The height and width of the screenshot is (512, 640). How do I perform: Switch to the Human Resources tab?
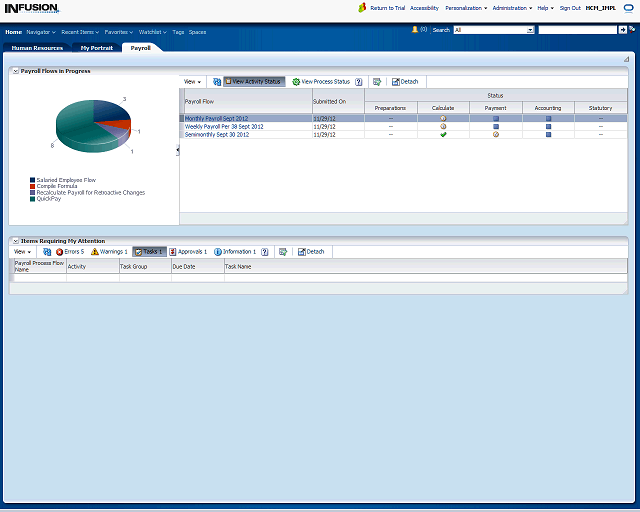click(37, 47)
